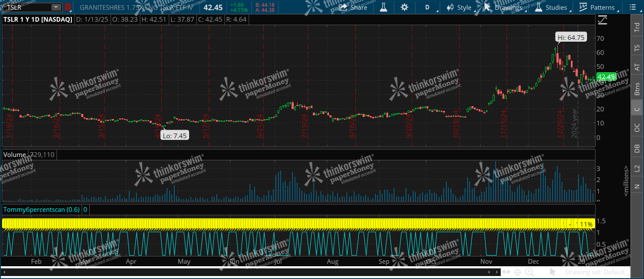Screen dimensions: 644x279
Task: Click the ask price A: 44.38
Action: point(265,11)
